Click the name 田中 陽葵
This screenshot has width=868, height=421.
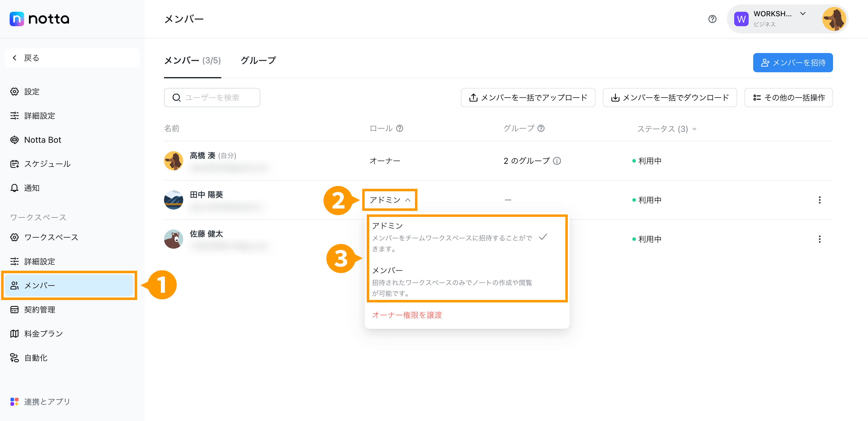pos(206,194)
